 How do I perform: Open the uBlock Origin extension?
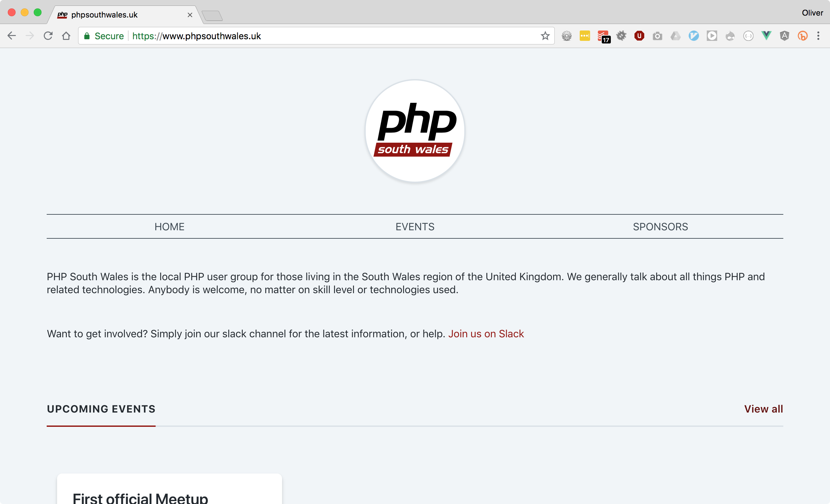[x=639, y=36]
